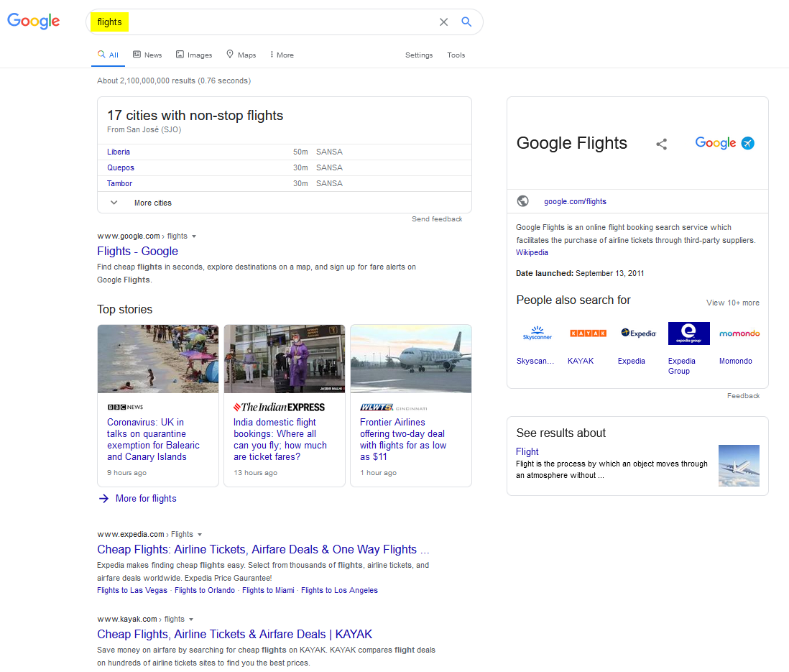The height and width of the screenshot is (672, 789).
Task: Open airport passengers story thumbnail
Action: pos(285,359)
